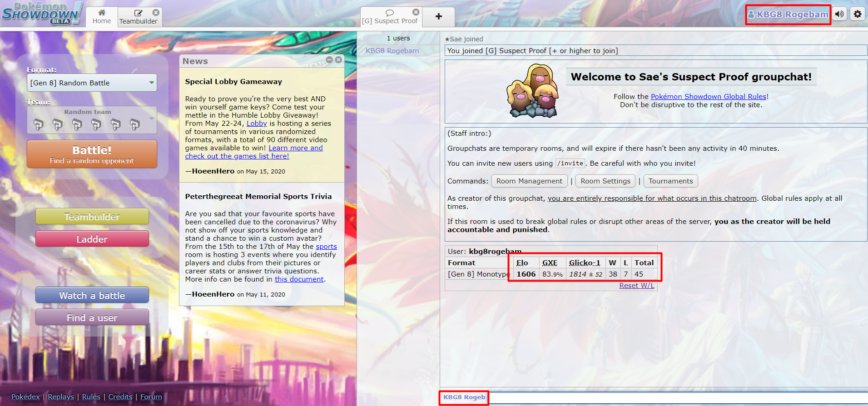Click 'Peterthegreeat Memorial Sports Trivia' headline
This screenshot has width=868, height=406.
tap(258, 197)
